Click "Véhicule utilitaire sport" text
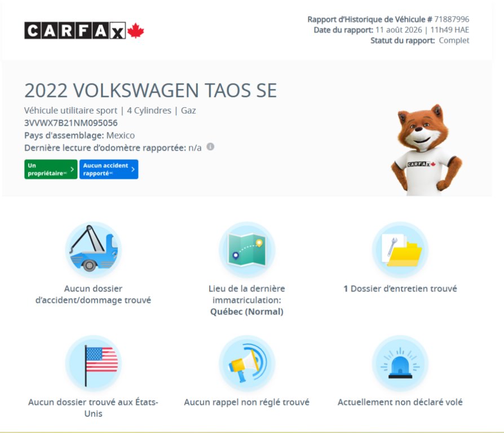 pyautogui.click(x=70, y=111)
